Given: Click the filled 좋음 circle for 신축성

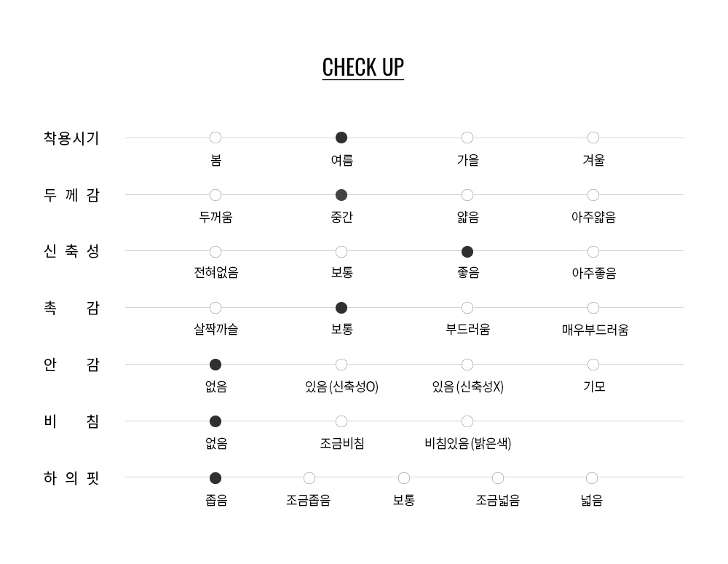Looking at the screenshot, I should (467, 252).
